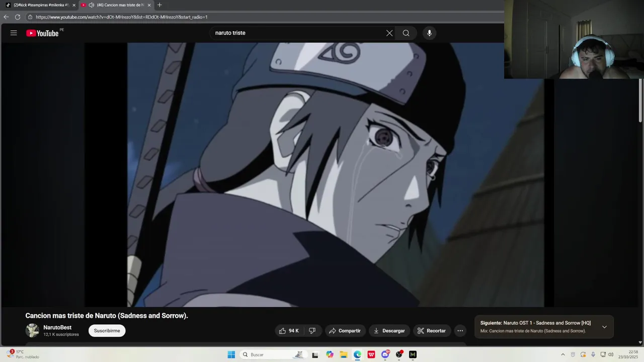The width and height of the screenshot is (644, 362).
Task: Close the TikTok kick teampirras tab
Action: [74, 5]
